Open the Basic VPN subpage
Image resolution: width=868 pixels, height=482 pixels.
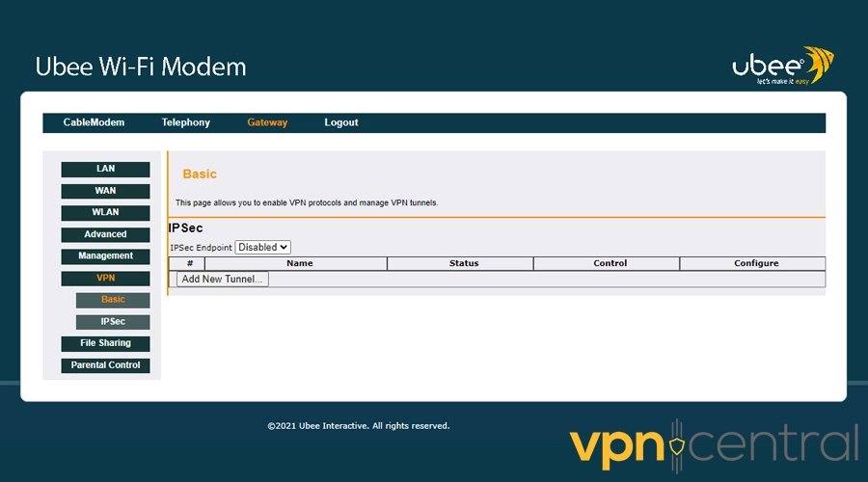pyautogui.click(x=113, y=300)
